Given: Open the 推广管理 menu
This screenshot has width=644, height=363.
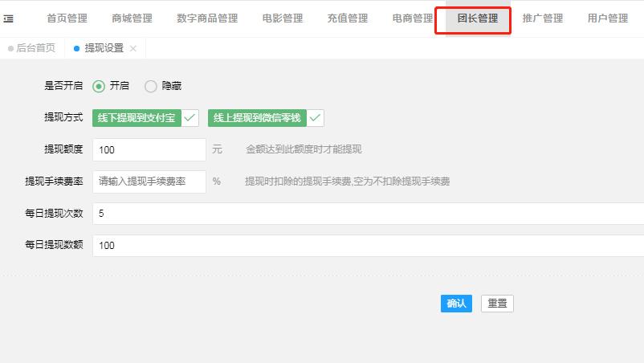Looking at the screenshot, I should coord(543,18).
